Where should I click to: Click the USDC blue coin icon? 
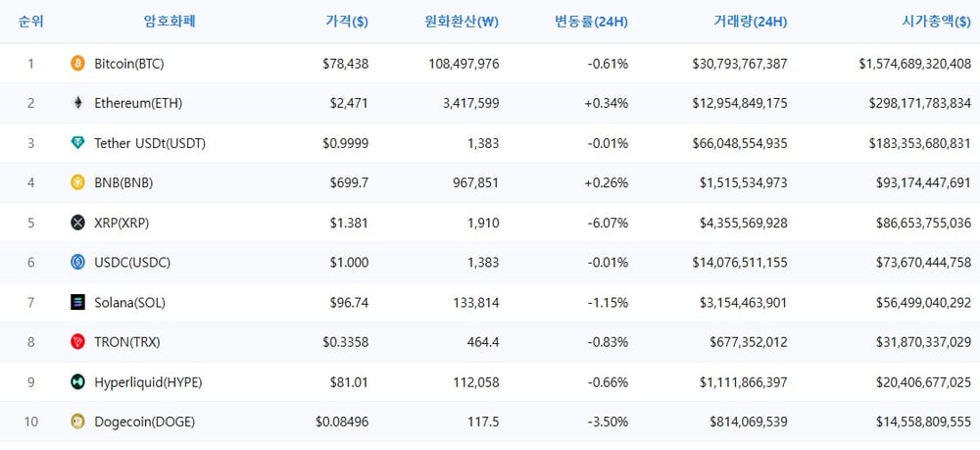[x=77, y=263]
